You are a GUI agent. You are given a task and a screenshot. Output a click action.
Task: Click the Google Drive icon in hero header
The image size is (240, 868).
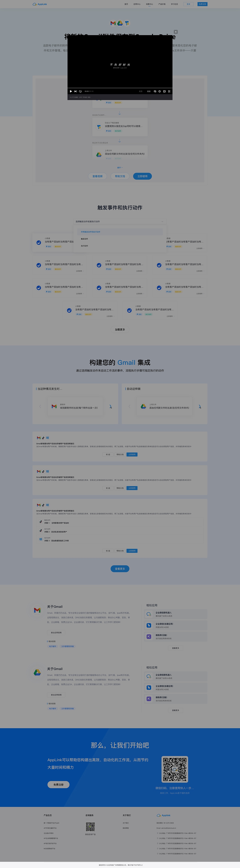click(x=120, y=23)
